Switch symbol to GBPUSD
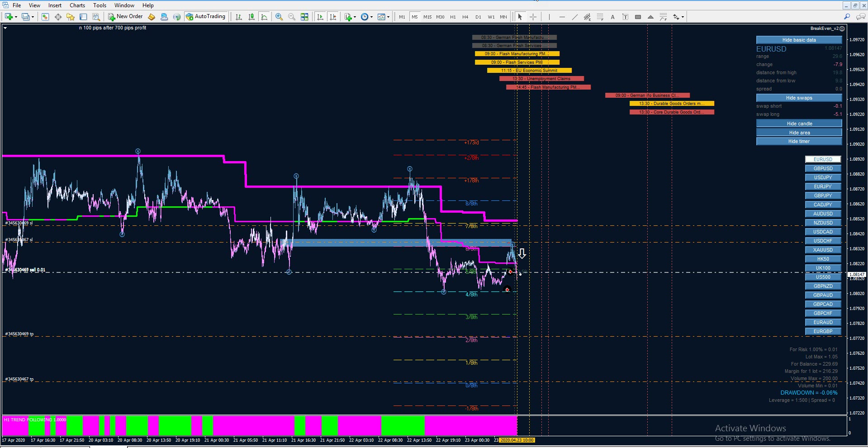868x448 pixels. (823, 168)
